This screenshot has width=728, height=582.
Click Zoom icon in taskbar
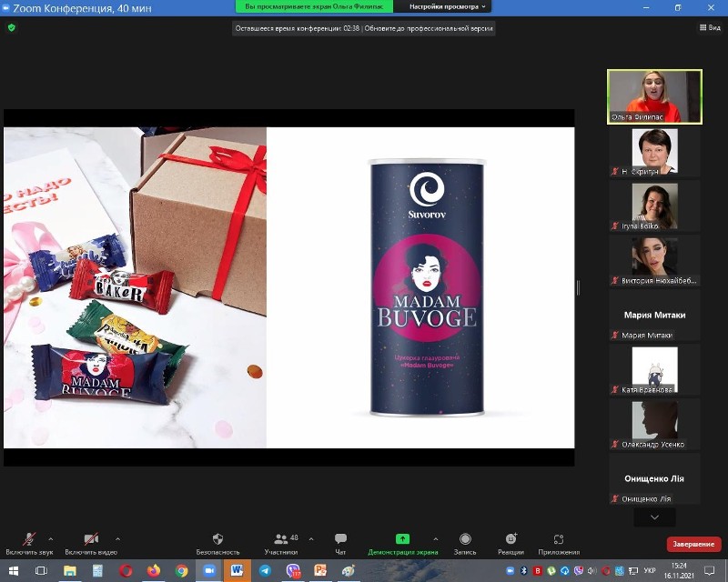(209, 571)
